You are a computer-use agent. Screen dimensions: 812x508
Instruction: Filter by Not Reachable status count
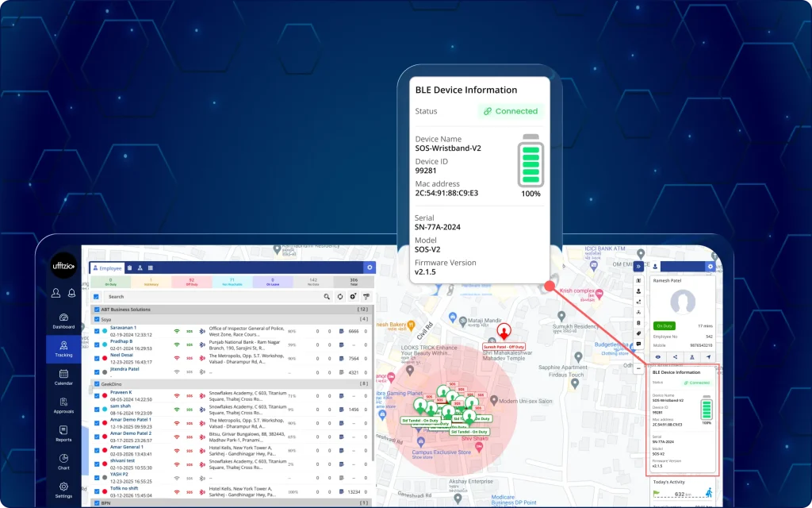(x=232, y=282)
